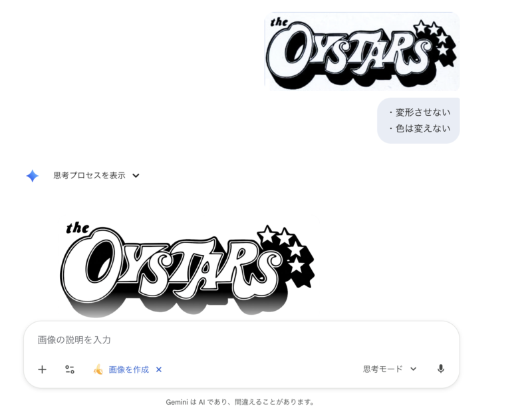
Task: Click the 画像の説明を入力 input field
Action: tap(241, 340)
